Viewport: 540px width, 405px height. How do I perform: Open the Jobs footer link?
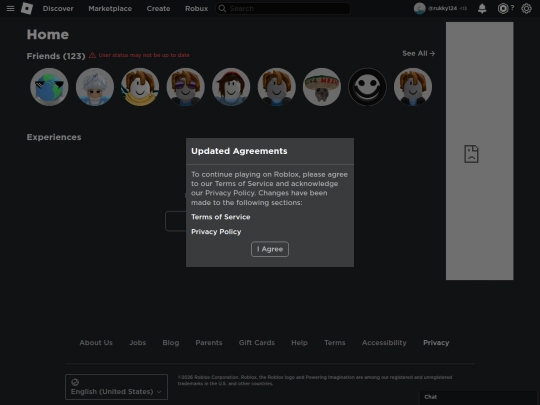[138, 343]
